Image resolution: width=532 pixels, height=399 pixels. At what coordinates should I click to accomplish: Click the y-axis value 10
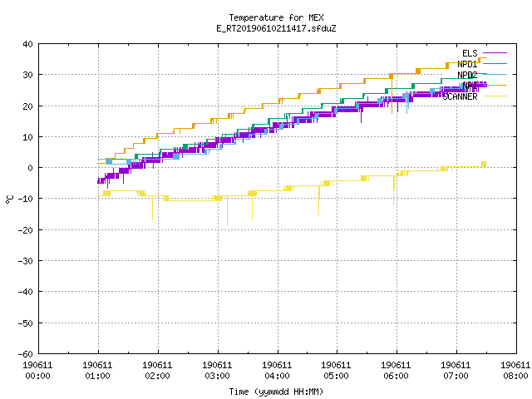tap(27, 137)
